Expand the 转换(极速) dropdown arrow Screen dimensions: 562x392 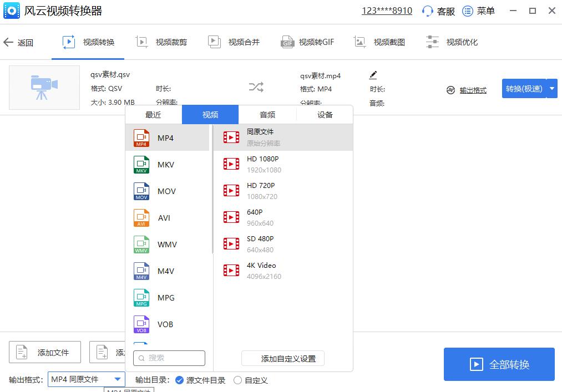point(551,88)
